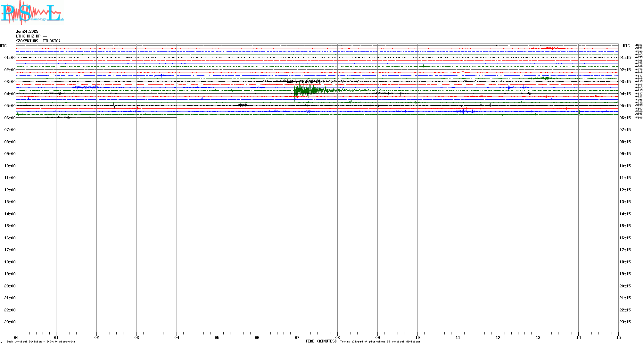The height and width of the screenshot is (346, 644).
Task: Click the 13:15 time label on right axis
Action: coord(625,202)
